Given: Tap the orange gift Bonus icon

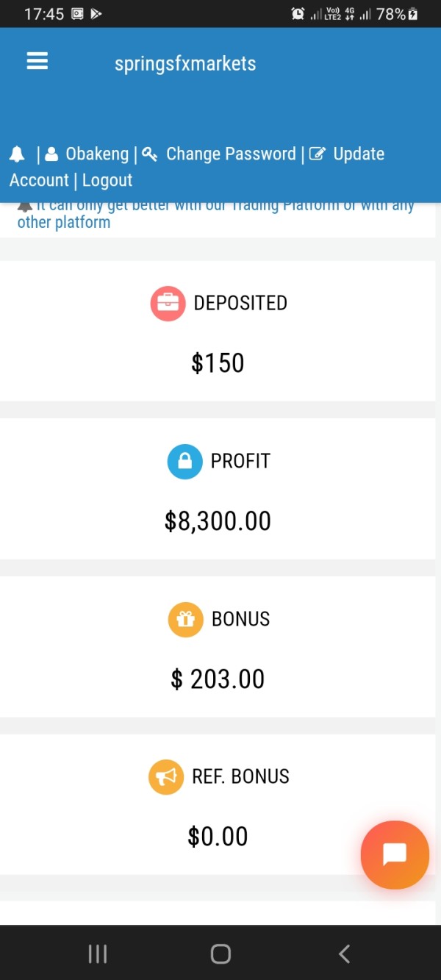Looking at the screenshot, I should [185, 619].
